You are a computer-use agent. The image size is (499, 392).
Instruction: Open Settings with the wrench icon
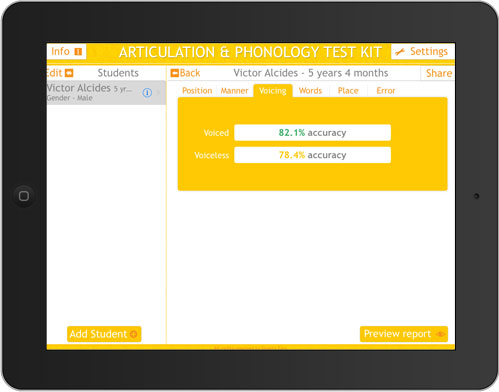click(x=423, y=52)
